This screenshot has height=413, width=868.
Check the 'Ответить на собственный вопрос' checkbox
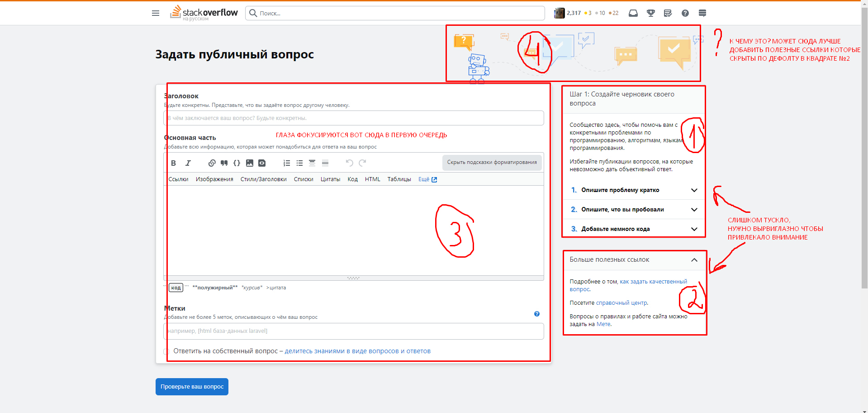coord(166,351)
